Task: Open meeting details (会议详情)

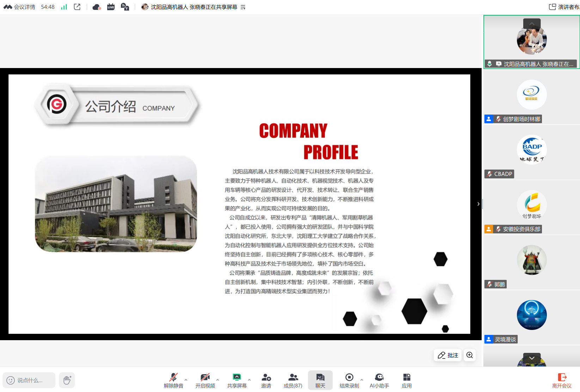Action: (19, 7)
